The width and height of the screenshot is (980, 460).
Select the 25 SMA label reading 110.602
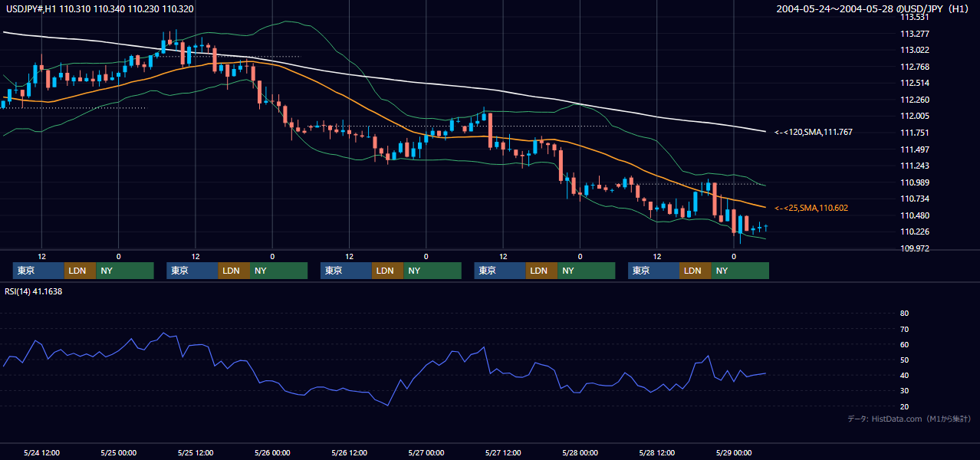811,208
